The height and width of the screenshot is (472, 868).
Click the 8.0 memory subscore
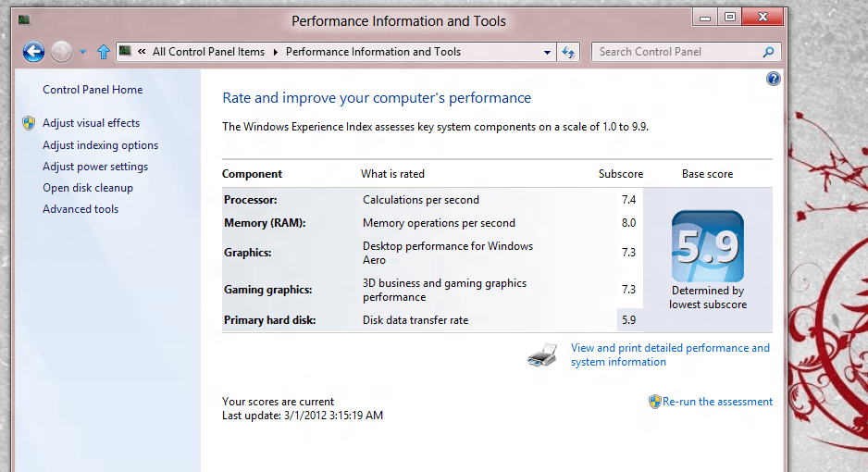(x=629, y=223)
